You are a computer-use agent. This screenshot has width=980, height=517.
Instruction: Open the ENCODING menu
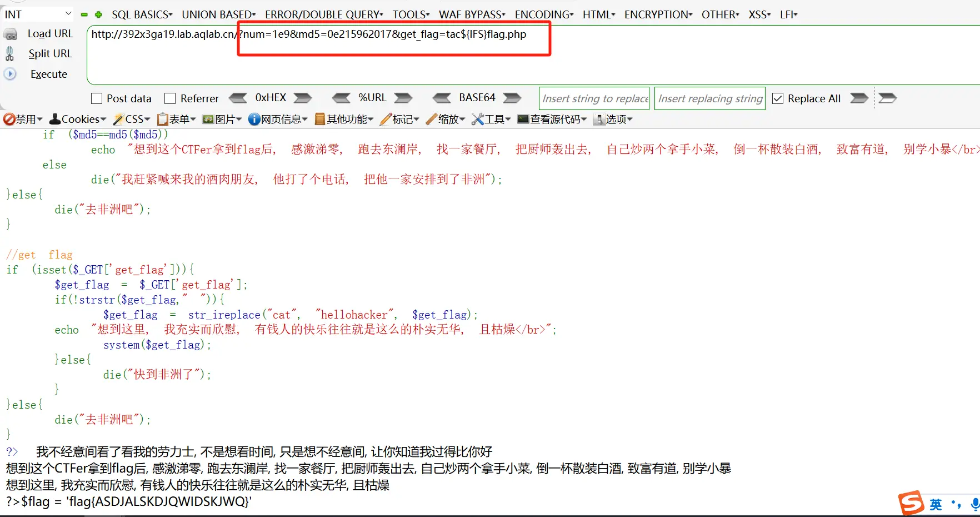[x=543, y=14]
